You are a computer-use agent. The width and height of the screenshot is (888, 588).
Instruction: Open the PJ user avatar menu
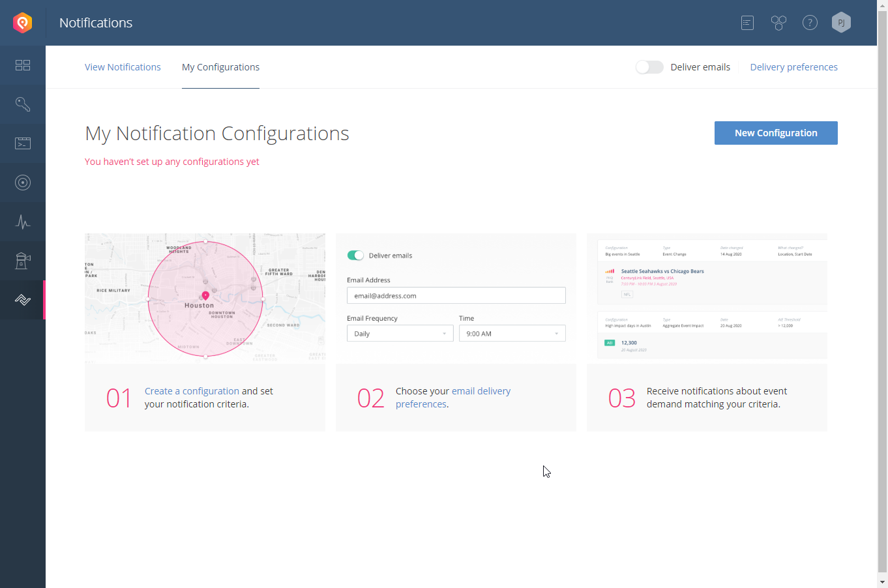[x=841, y=23]
